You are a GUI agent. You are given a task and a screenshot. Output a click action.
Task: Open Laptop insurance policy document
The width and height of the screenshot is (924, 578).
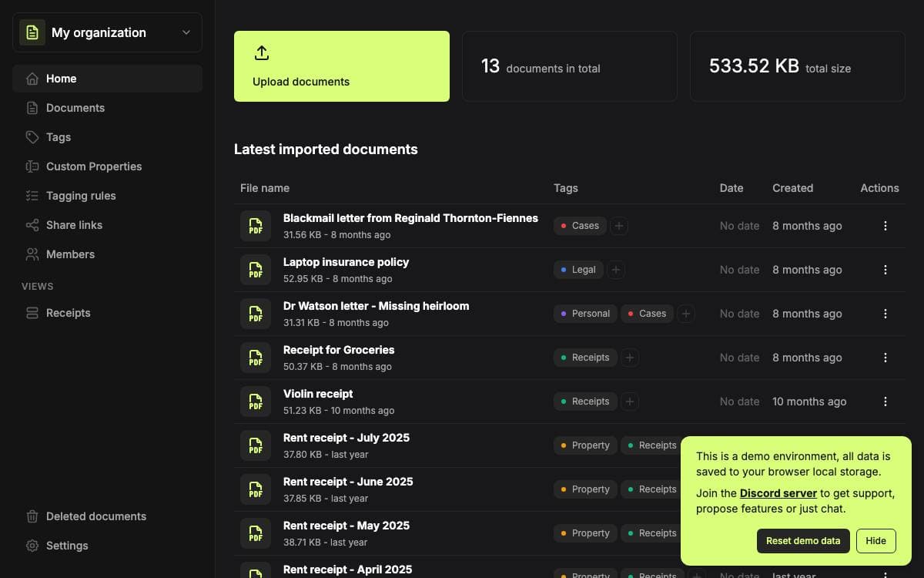[x=346, y=262]
